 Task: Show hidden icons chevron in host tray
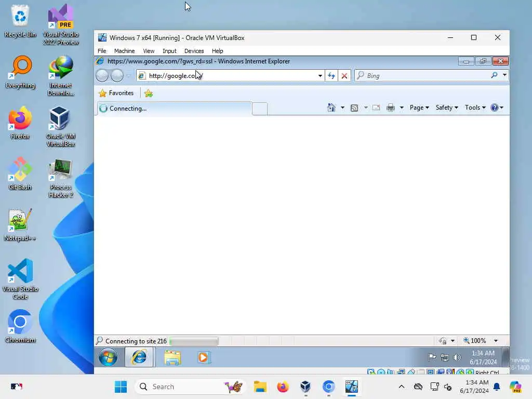[402, 387]
